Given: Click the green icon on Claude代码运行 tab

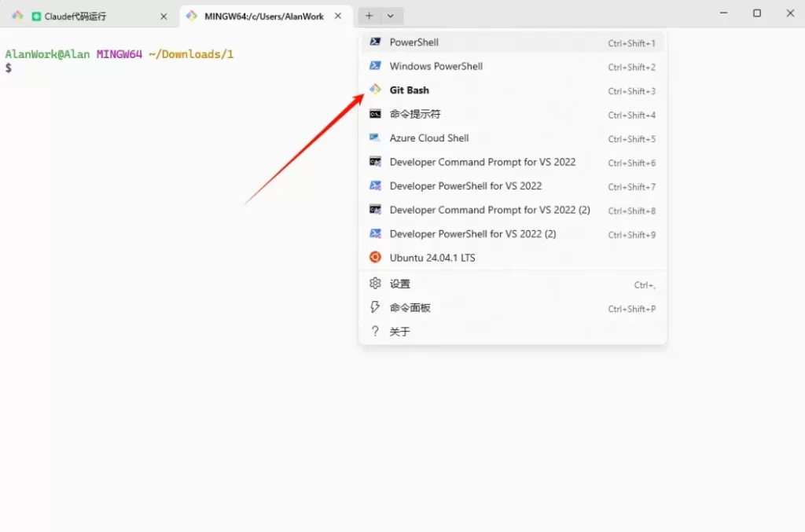Looking at the screenshot, I should pos(36,17).
